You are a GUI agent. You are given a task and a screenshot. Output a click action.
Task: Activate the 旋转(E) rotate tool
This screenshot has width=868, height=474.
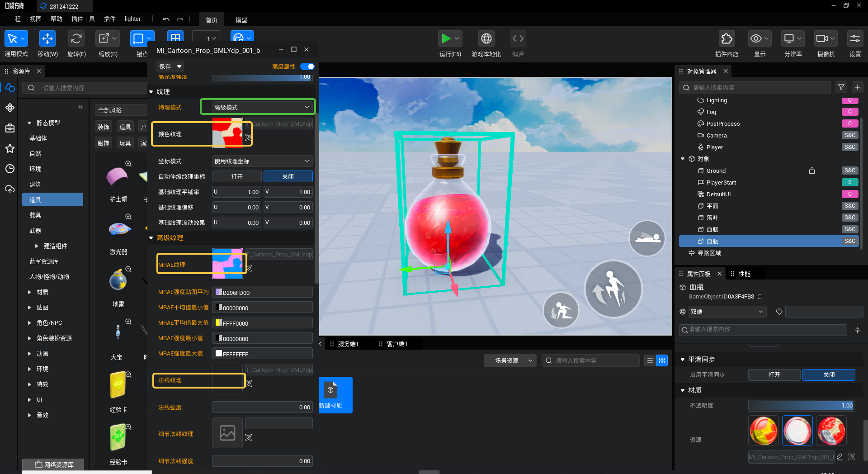pos(76,39)
